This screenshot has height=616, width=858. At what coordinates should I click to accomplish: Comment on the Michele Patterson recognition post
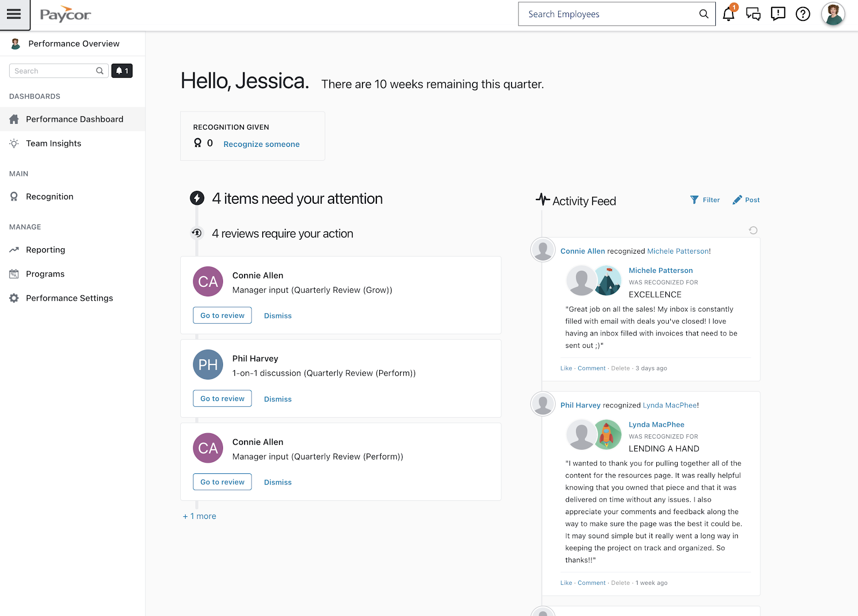(591, 368)
